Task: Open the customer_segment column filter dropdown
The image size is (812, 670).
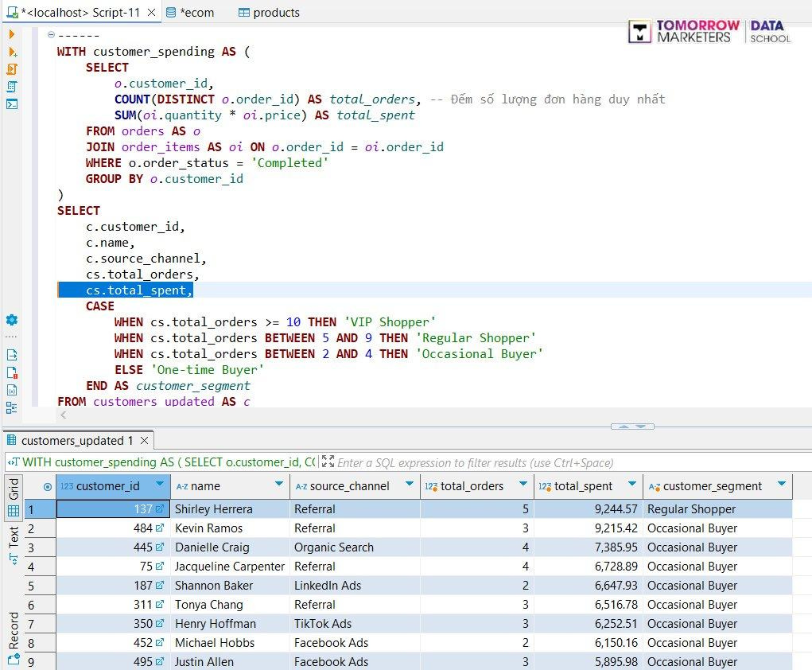Action: 782,484
